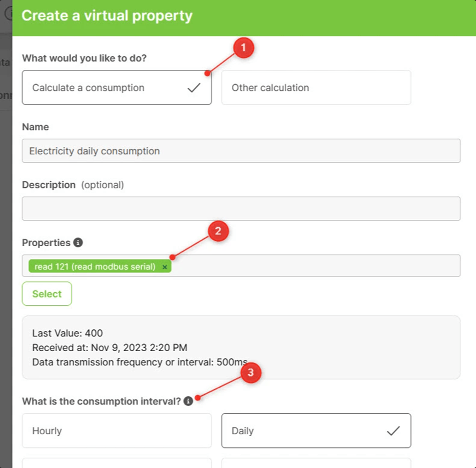Remove the read 121 property tag

point(165,267)
